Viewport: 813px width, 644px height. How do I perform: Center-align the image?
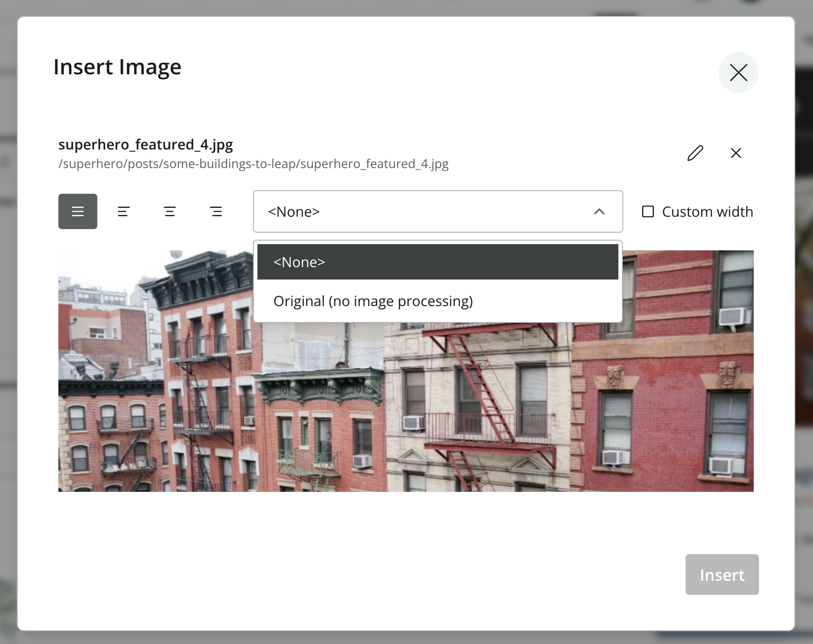[x=170, y=211]
